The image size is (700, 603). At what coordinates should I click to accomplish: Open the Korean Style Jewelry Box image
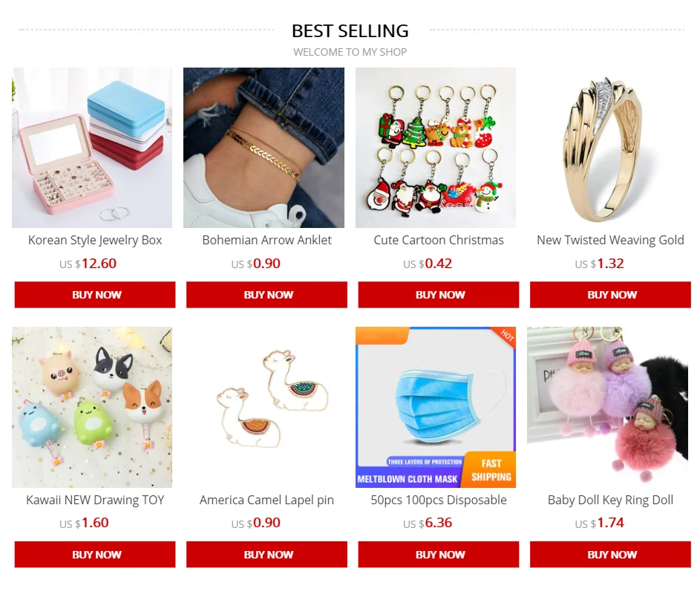point(92,148)
